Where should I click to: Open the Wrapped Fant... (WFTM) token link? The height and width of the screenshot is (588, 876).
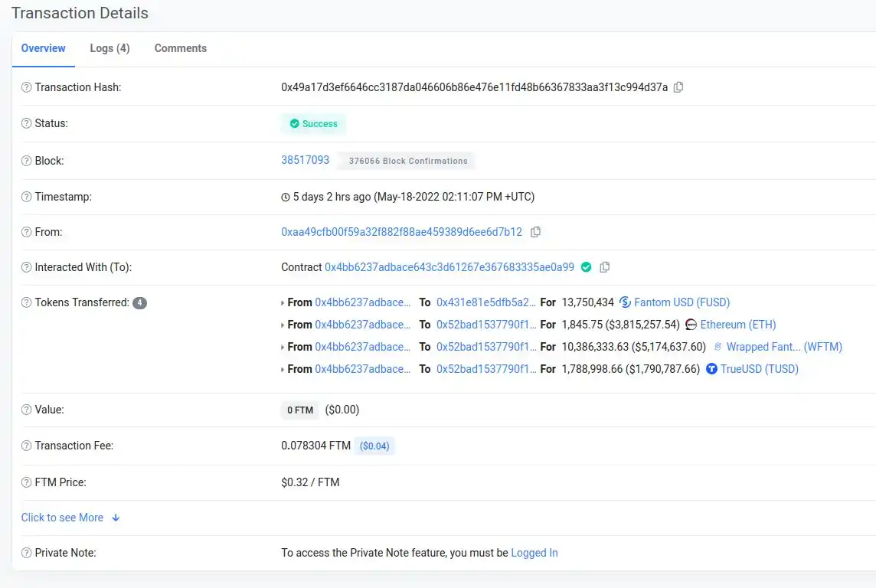[x=784, y=347]
